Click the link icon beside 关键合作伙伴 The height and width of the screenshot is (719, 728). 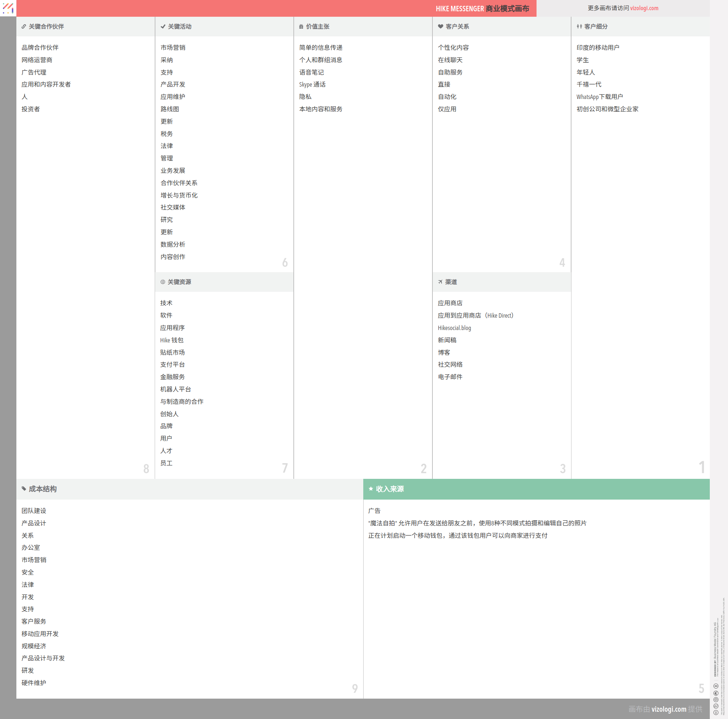(24, 27)
